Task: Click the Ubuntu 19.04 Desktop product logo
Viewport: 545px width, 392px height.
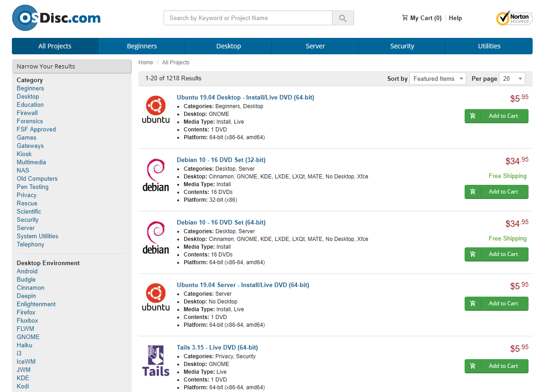Action: (x=156, y=110)
